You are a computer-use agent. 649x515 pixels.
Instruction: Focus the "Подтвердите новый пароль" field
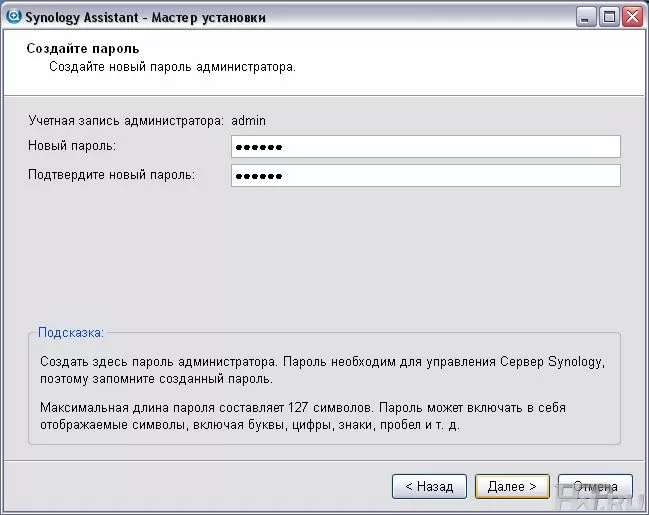click(x=425, y=176)
